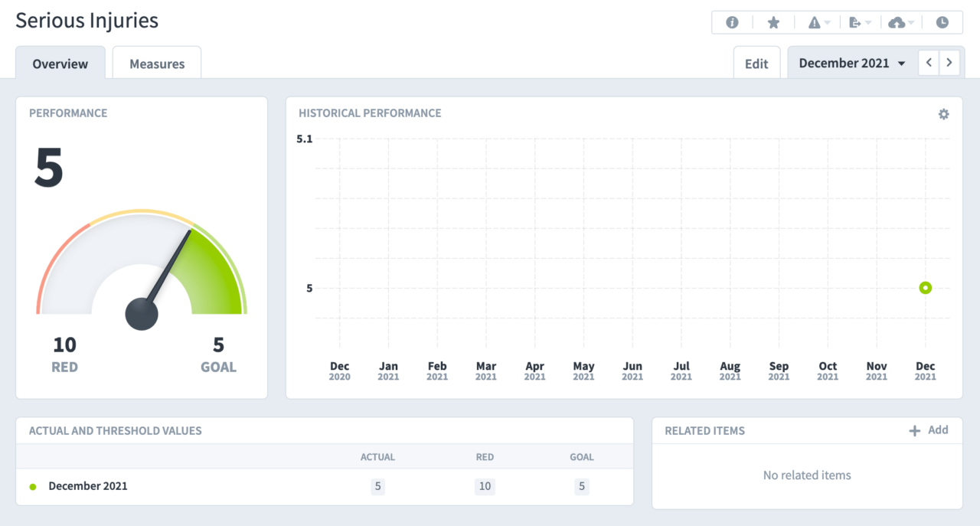Screen dimensions: 980x526
Task: Select the Overview tab
Action: pos(60,64)
